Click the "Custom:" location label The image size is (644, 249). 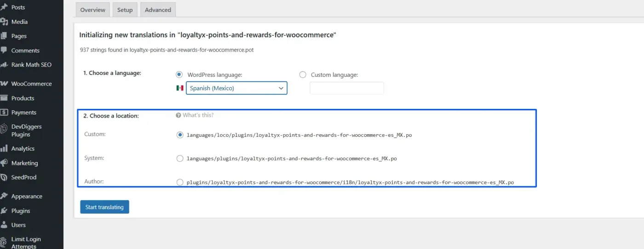[x=95, y=134]
